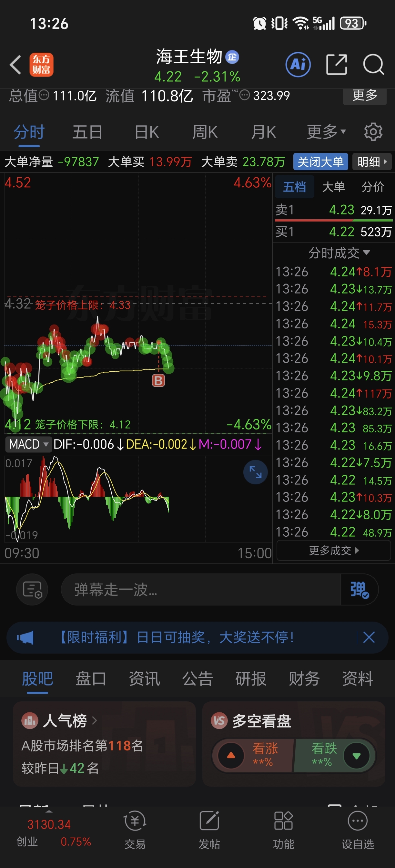Tap the info icon beside 市盈
The image size is (395, 868).
point(245,95)
